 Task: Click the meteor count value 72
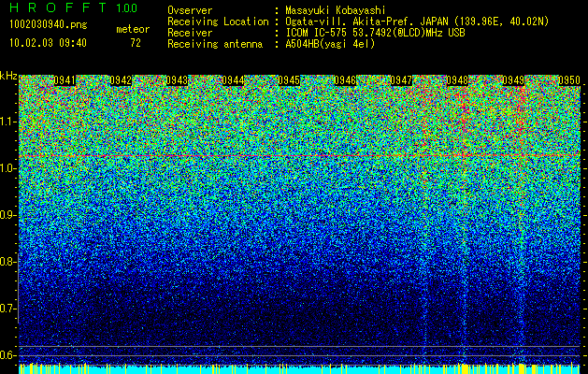click(136, 43)
